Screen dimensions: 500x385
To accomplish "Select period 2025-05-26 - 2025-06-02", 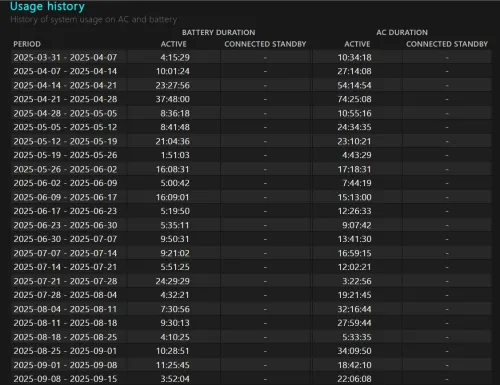I will click(65, 169).
